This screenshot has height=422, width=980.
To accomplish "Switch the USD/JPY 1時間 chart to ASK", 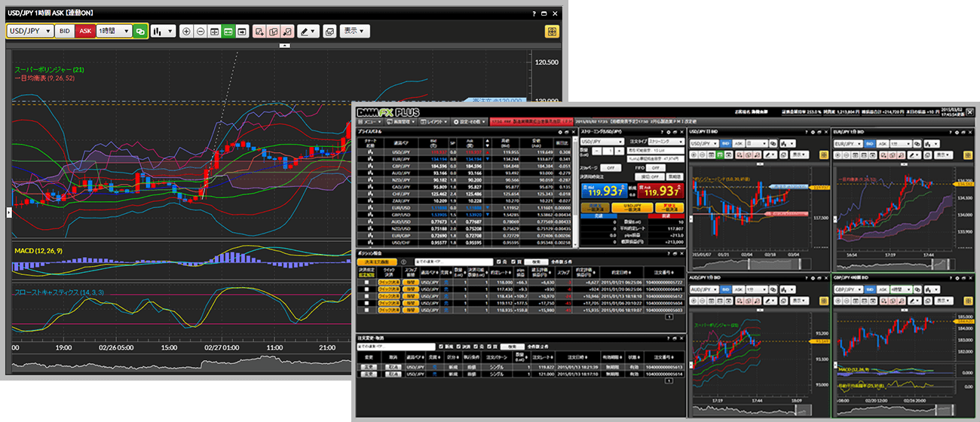I will [84, 31].
